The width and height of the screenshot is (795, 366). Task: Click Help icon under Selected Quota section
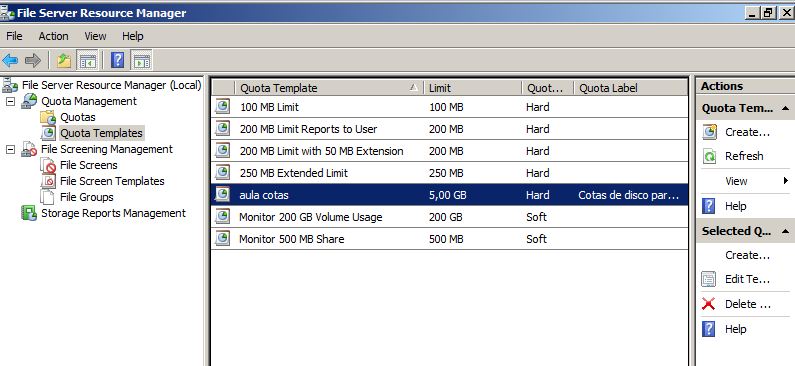coord(709,329)
